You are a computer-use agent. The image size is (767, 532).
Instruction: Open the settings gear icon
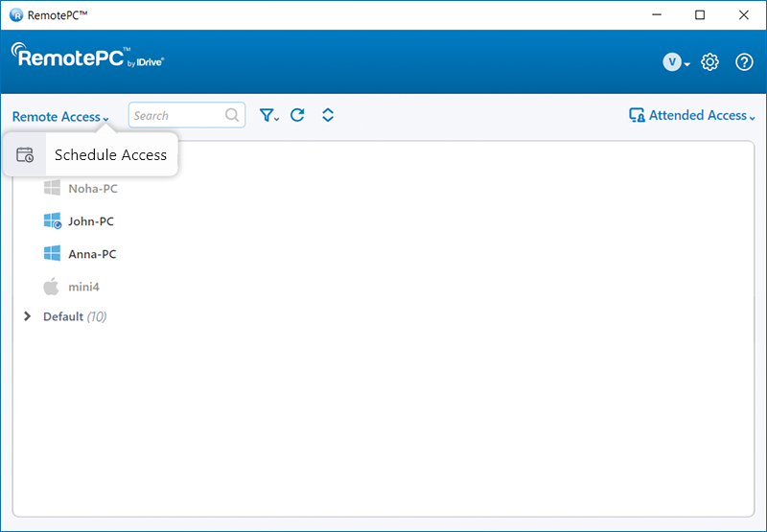pos(709,62)
